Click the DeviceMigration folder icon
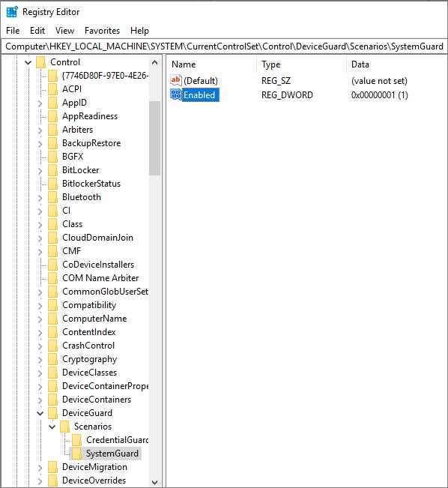Image resolution: width=448 pixels, height=488 pixels. 52,467
